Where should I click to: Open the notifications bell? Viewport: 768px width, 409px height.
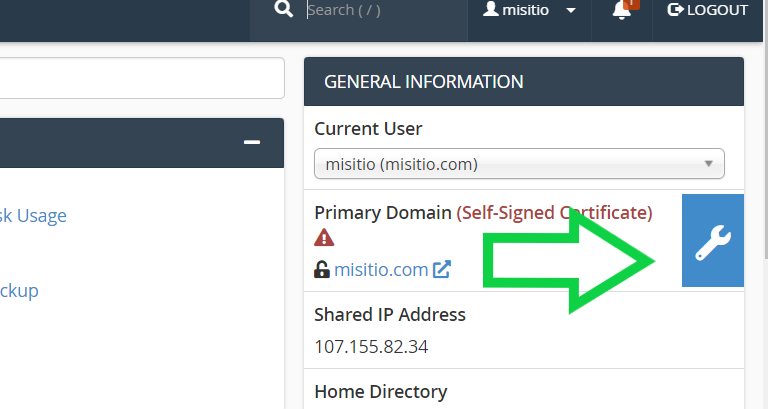pyautogui.click(x=622, y=10)
